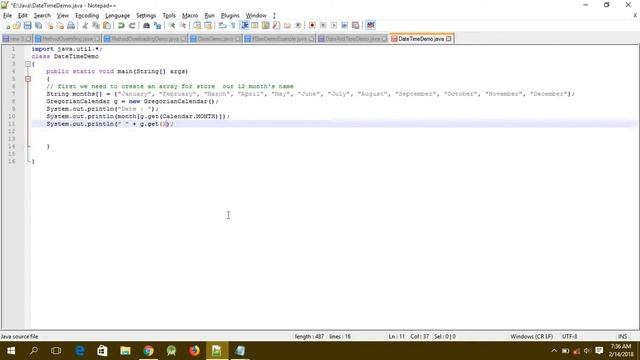Screen dimensions: 640x360
Task: Zoom out the editor text
Action: (182, 25)
